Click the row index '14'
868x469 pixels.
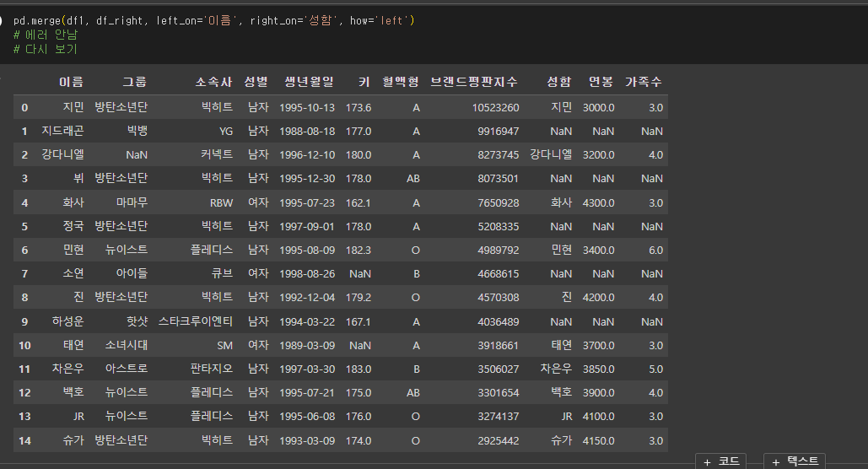[x=24, y=441]
